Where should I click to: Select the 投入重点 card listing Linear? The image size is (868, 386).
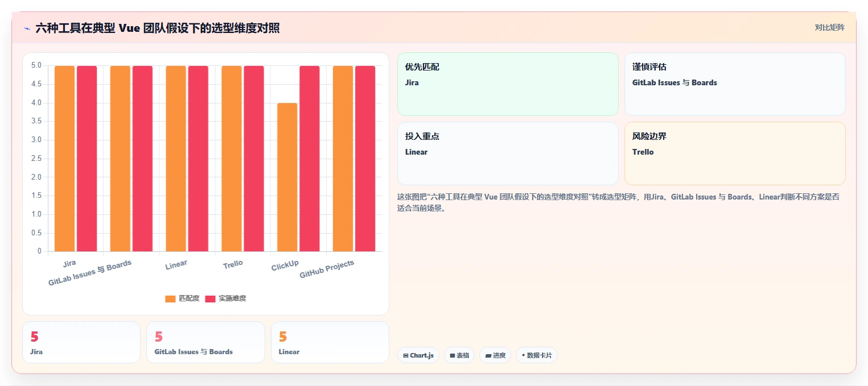point(508,153)
